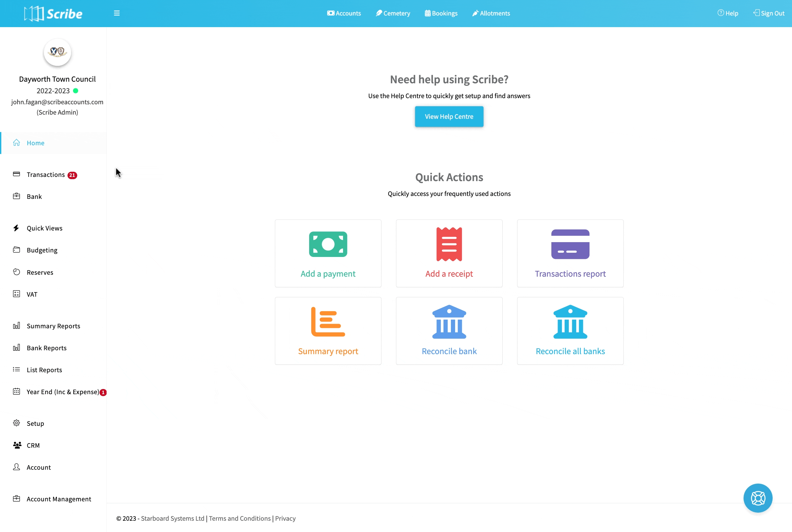
Task: Click the Reconcile all banks building icon
Action: pyautogui.click(x=570, y=322)
